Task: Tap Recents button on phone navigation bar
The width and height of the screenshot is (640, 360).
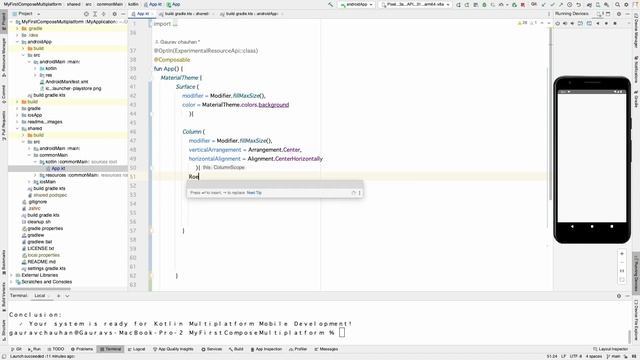Action: coord(611,226)
